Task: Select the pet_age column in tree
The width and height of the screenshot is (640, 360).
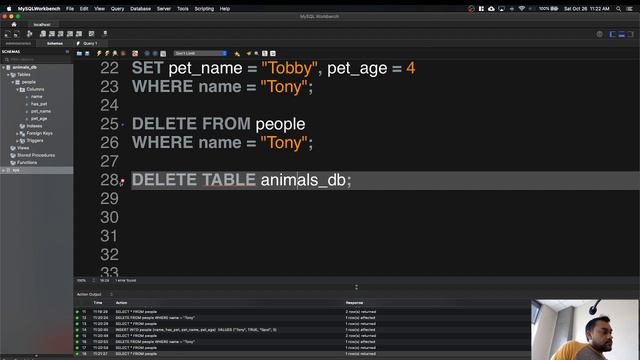Action: click(x=39, y=119)
